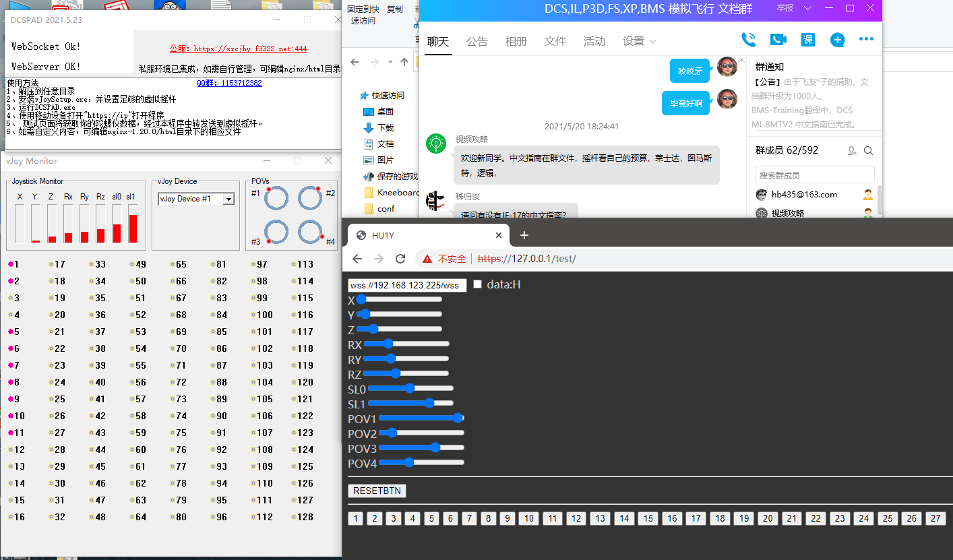This screenshot has width=953, height=560.
Task: Reload the HU1Y browser page
Action: (x=400, y=259)
